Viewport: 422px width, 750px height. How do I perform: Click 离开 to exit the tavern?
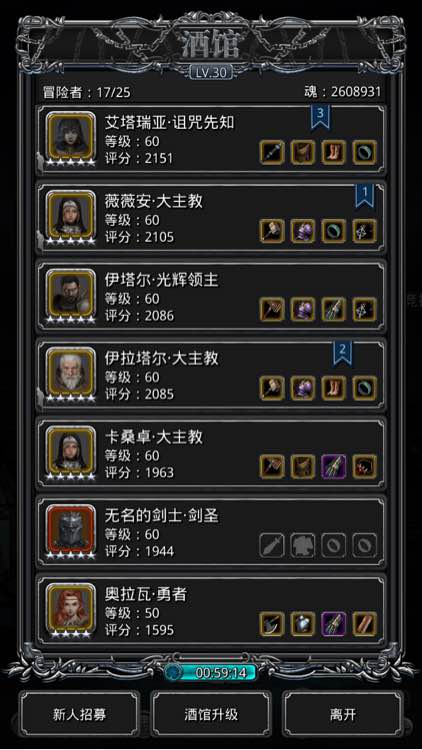click(343, 715)
